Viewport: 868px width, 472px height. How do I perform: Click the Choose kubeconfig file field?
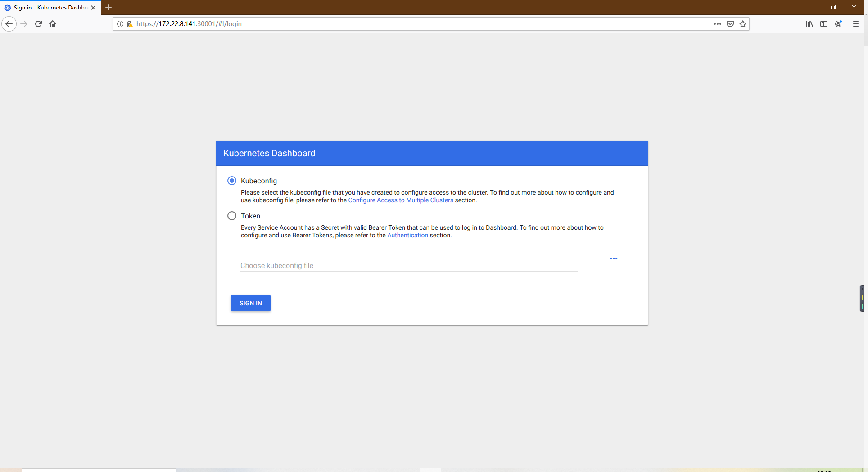pyautogui.click(x=408, y=265)
